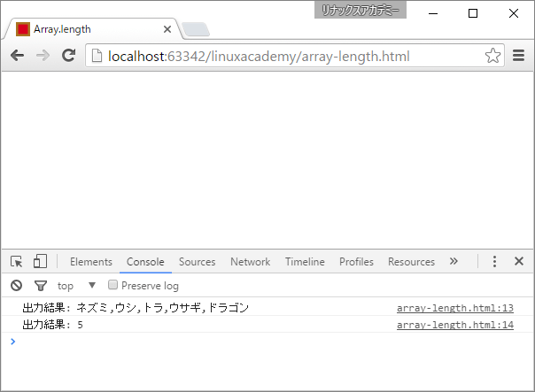Activate DevTools inspect element tool
This screenshot has height=392, width=535.
pyautogui.click(x=16, y=261)
